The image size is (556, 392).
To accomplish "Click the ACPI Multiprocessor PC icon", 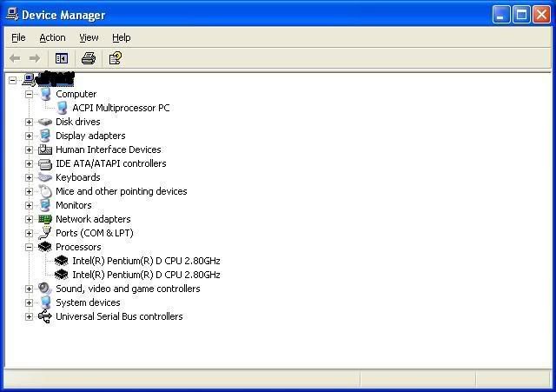I will click(62, 108).
